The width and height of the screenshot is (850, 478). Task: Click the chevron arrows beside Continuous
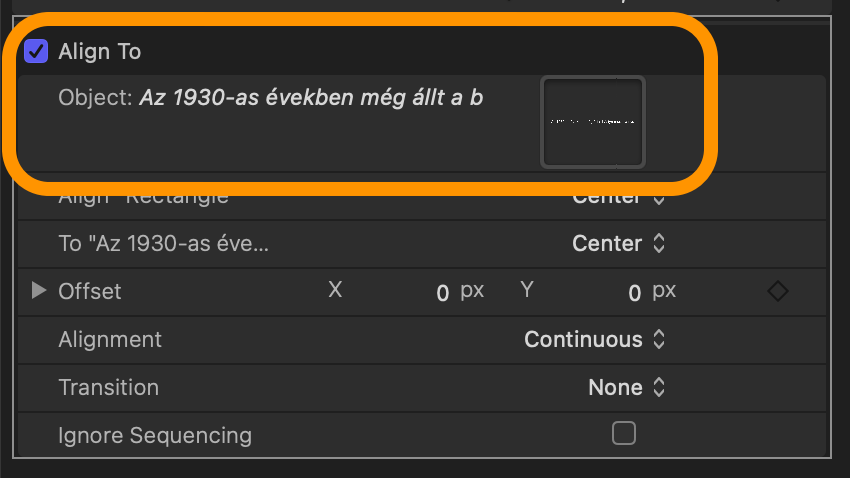(x=659, y=340)
